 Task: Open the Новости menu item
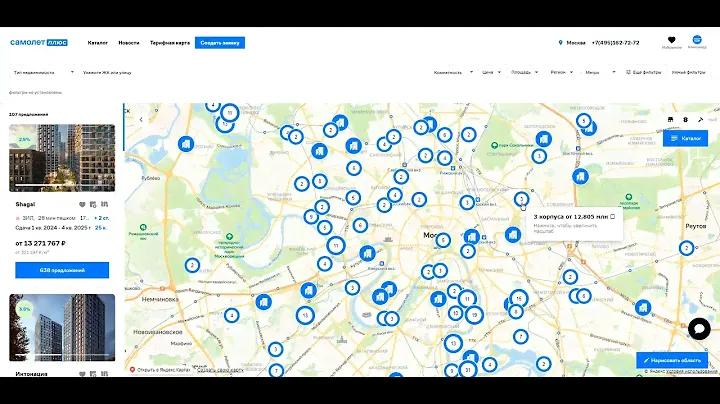(x=129, y=43)
